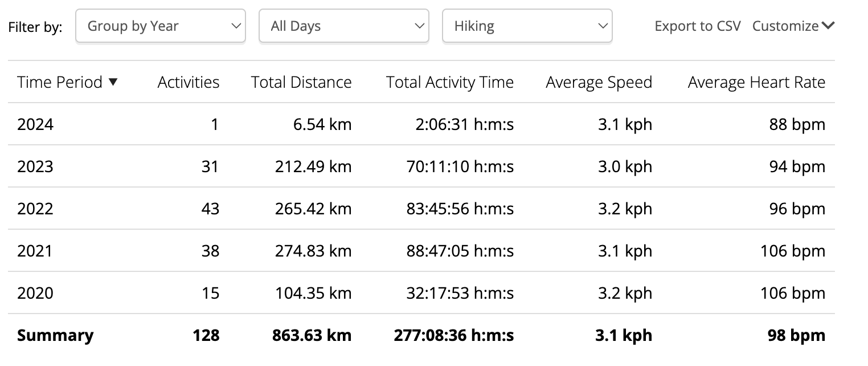Open the Hiking activity type dropdown

click(x=527, y=26)
